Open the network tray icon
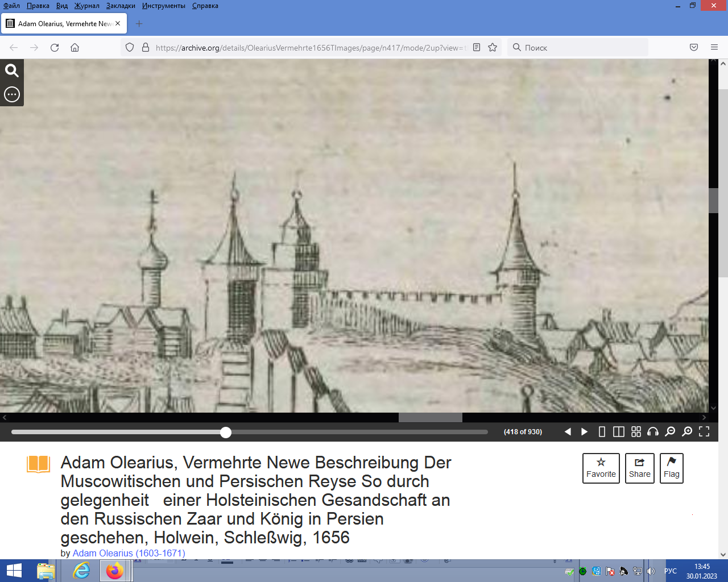The image size is (728, 582). [x=638, y=571]
